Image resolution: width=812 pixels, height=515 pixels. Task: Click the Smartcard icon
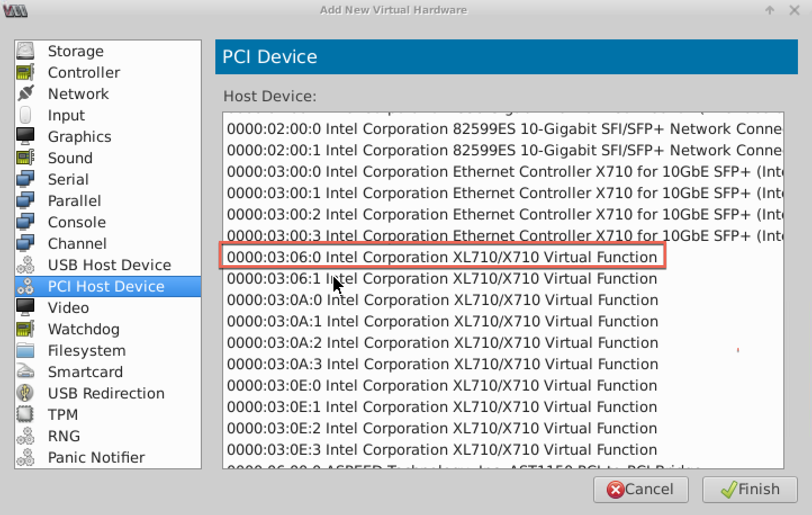point(25,371)
